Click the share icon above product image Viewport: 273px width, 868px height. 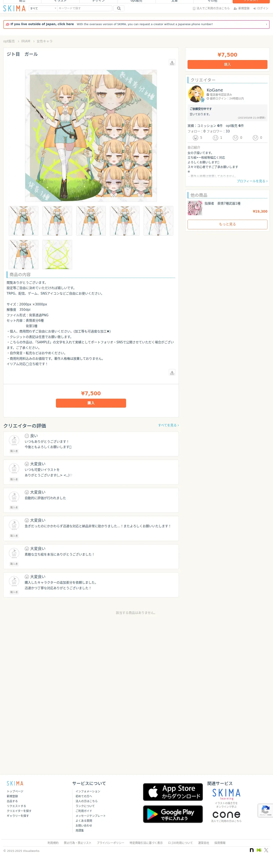tap(172, 63)
